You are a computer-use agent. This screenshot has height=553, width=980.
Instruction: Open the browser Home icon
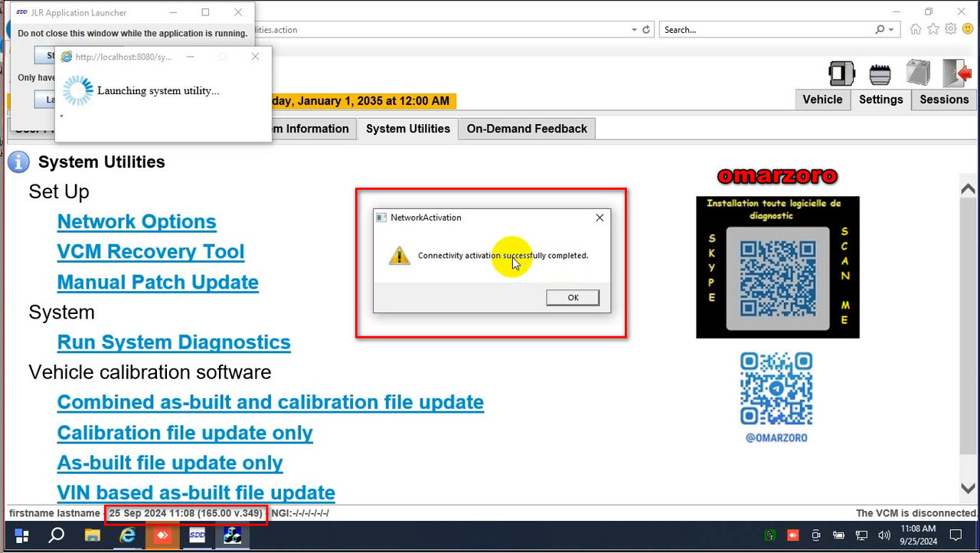pos(916,29)
